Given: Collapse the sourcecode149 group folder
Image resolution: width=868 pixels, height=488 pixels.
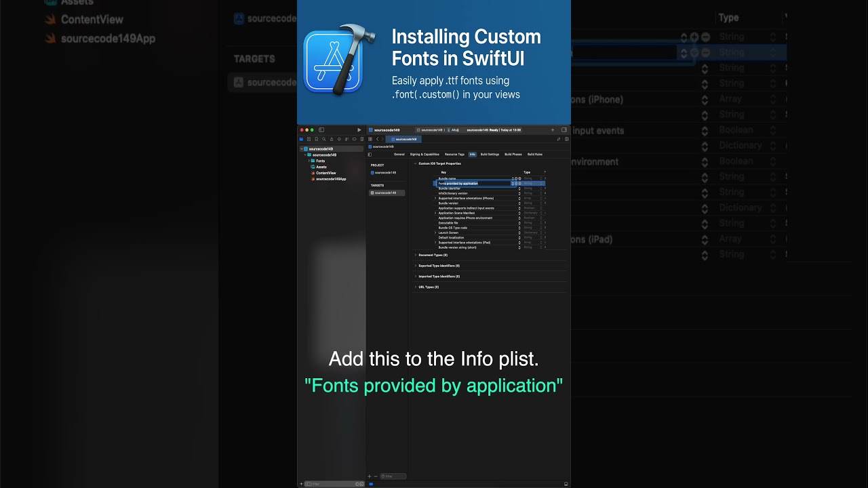Looking at the screenshot, I should click(305, 155).
